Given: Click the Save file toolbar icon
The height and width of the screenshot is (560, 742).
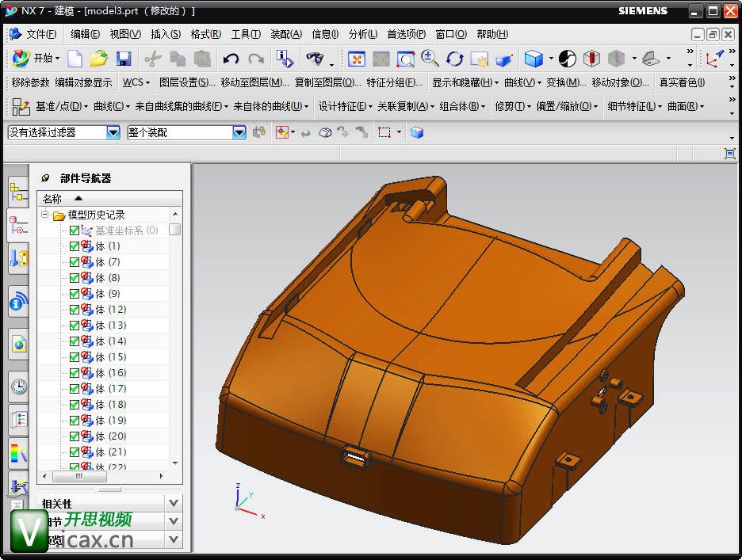Looking at the screenshot, I should [x=124, y=59].
